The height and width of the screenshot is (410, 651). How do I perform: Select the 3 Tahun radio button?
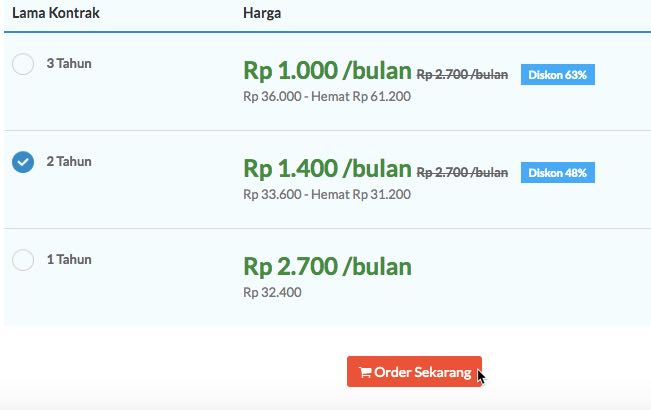tap(22, 65)
